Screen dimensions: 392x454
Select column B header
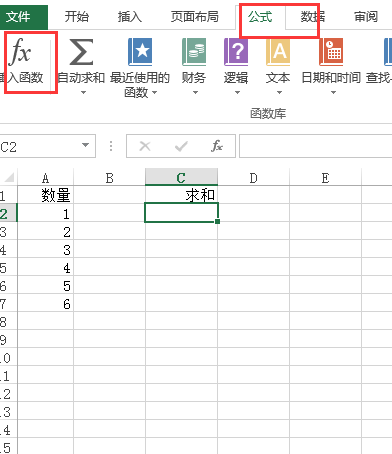tap(109, 178)
